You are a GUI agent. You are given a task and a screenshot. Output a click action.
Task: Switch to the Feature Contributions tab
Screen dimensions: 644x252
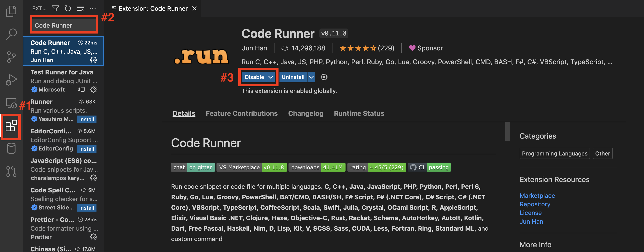coord(241,113)
